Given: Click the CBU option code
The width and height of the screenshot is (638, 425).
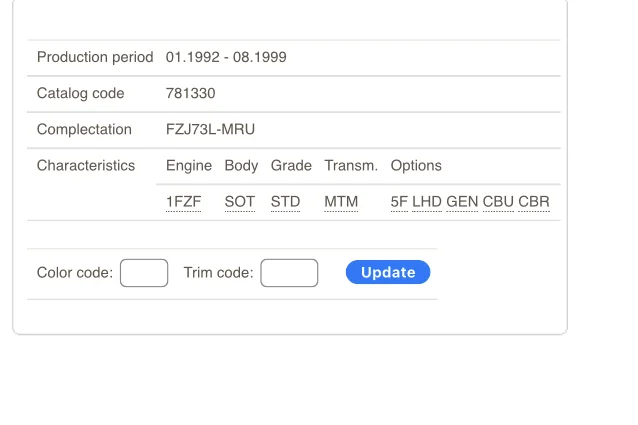Looking at the screenshot, I should pos(498,202).
